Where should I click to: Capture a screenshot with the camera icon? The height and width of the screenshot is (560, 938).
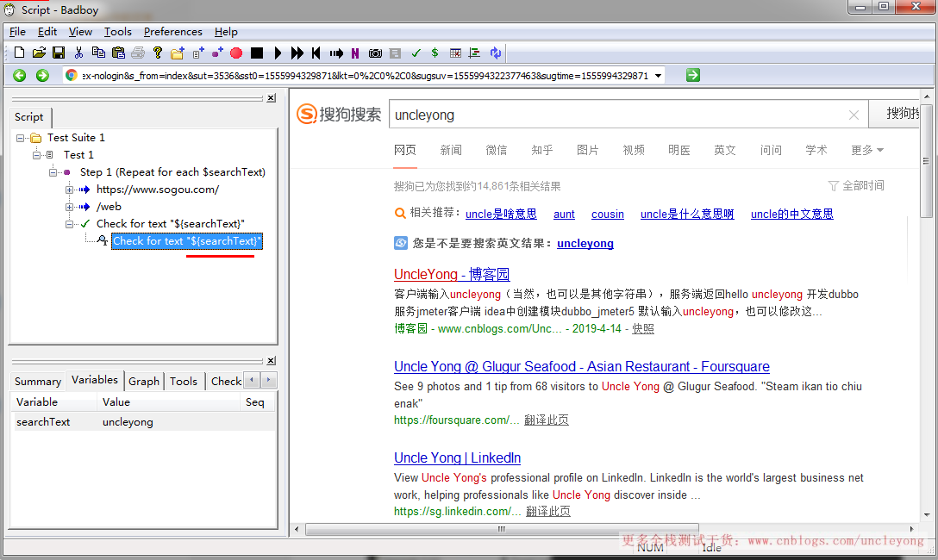click(x=375, y=53)
